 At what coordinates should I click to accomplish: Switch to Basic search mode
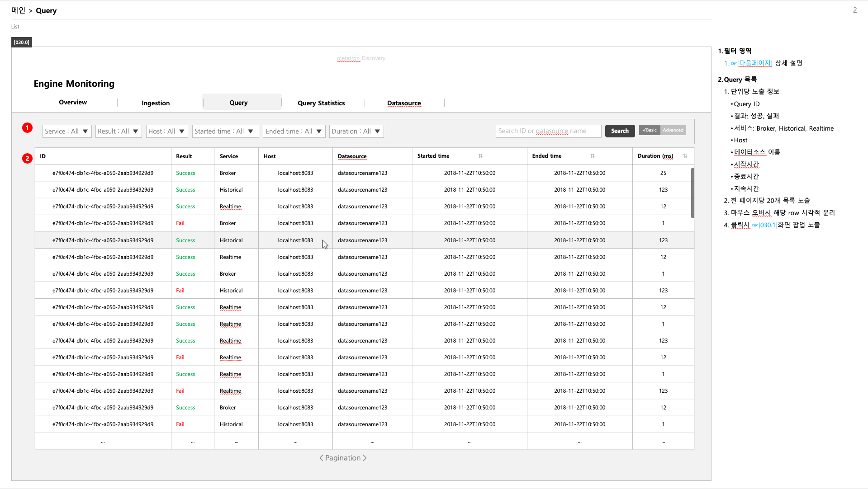(x=650, y=130)
